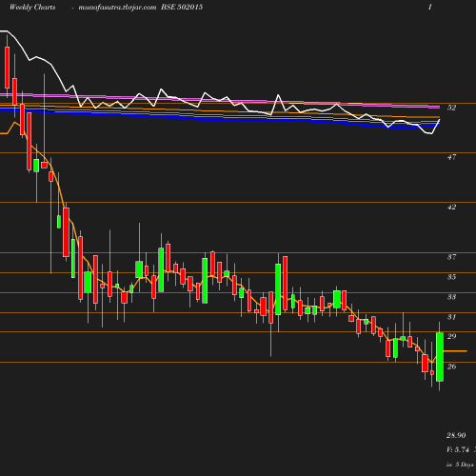Click the latest large green weekly candle
This screenshot has height=476, width=476.
(x=440, y=357)
